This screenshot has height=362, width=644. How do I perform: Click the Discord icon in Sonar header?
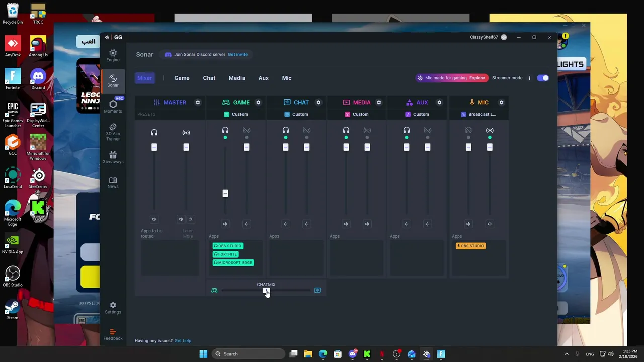click(x=168, y=54)
